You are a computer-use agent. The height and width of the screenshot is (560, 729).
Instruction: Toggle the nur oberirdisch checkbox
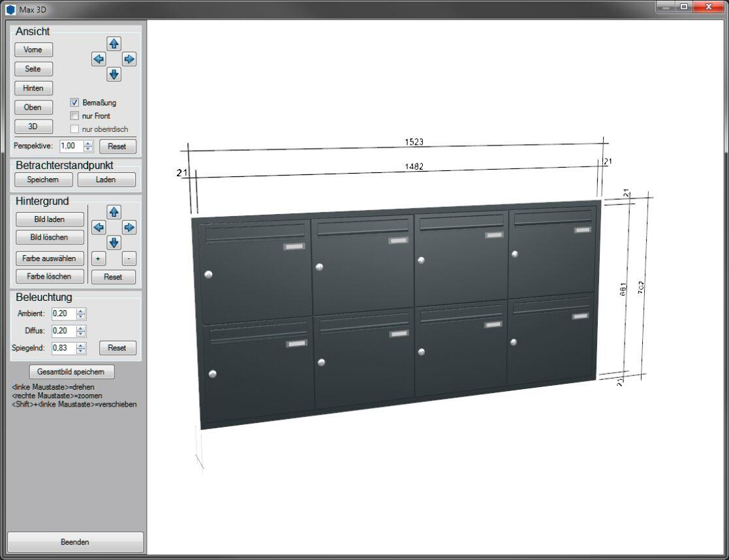[74, 129]
